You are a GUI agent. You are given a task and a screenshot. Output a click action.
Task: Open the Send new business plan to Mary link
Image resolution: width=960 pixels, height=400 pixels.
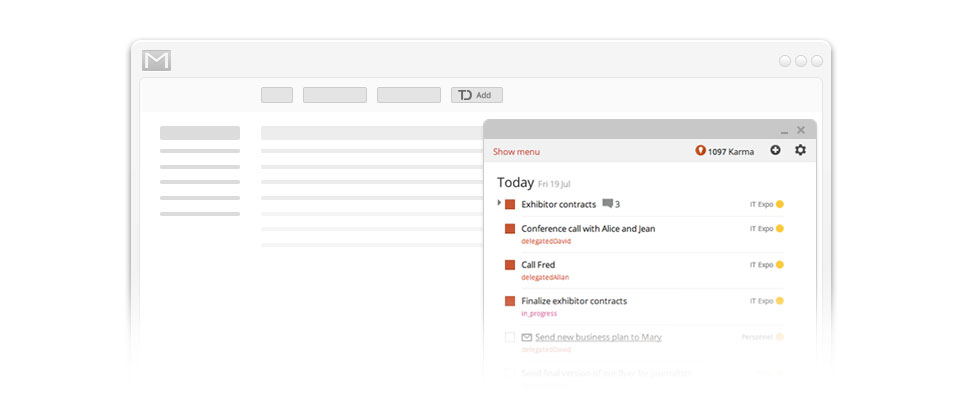(x=598, y=337)
